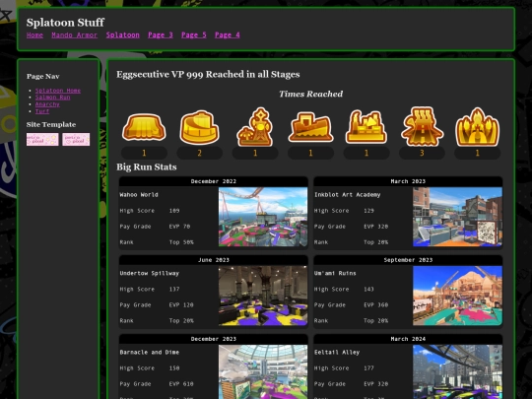Click the fifth gold factory stage badge
532x399 pixels.
(x=366, y=126)
